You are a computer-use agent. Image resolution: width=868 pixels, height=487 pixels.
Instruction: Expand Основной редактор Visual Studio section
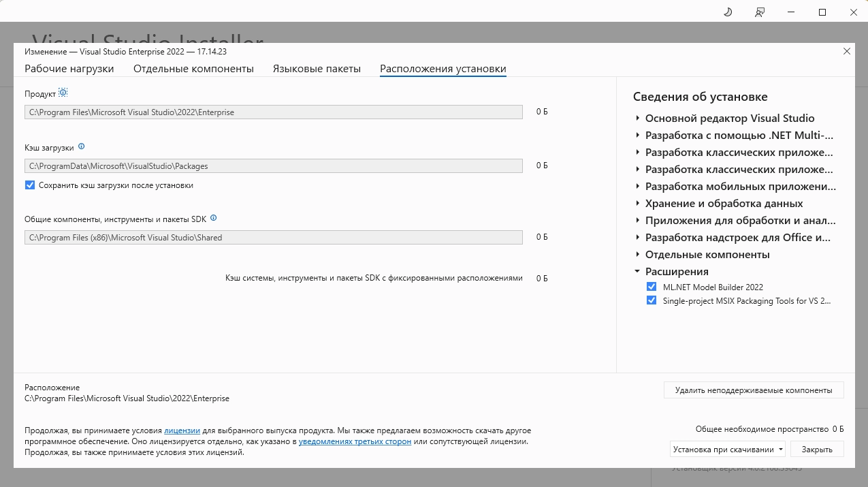(x=638, y=119)
